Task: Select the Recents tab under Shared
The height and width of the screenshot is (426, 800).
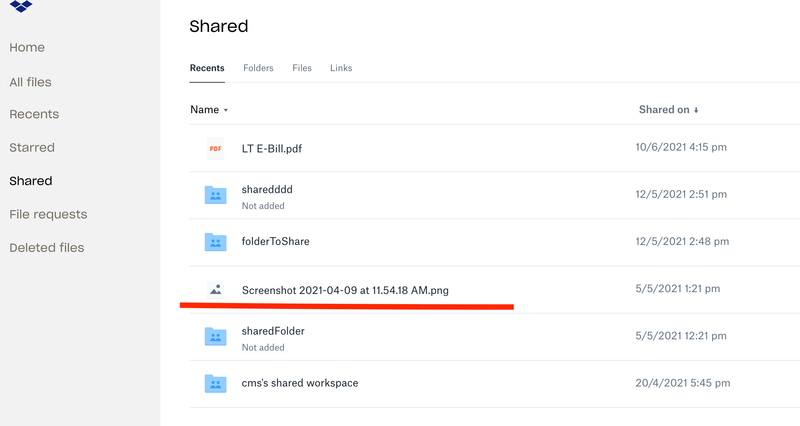Action: (x=207, y=68)
